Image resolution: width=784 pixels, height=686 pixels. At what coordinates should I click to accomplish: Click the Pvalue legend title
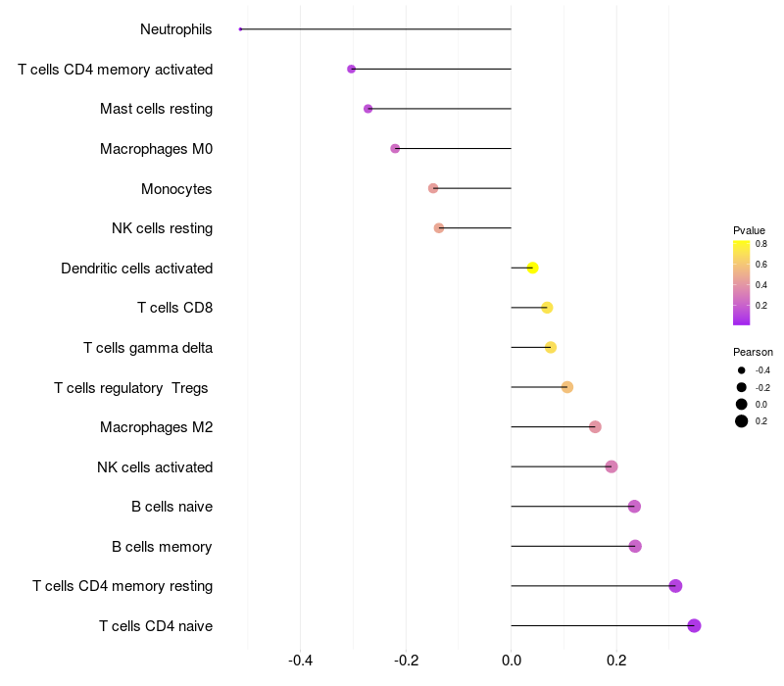click(749, 230)
